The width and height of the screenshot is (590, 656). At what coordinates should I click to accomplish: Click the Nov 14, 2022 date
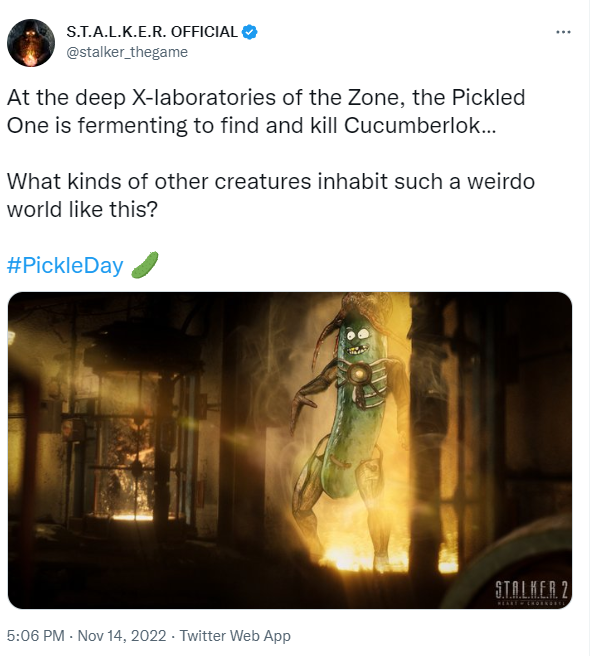click(122, 636)
